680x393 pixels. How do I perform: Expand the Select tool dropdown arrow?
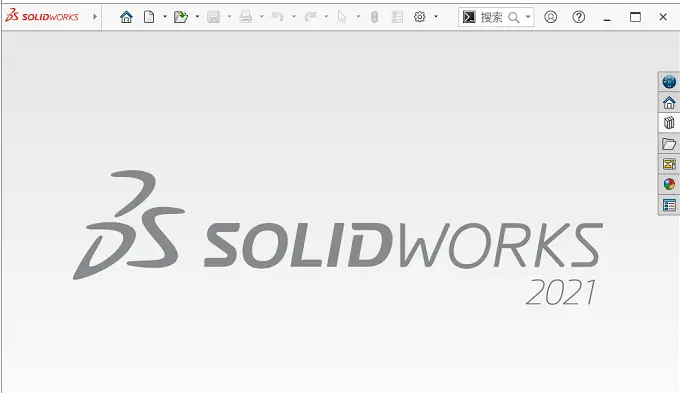(x=358, y=17)
